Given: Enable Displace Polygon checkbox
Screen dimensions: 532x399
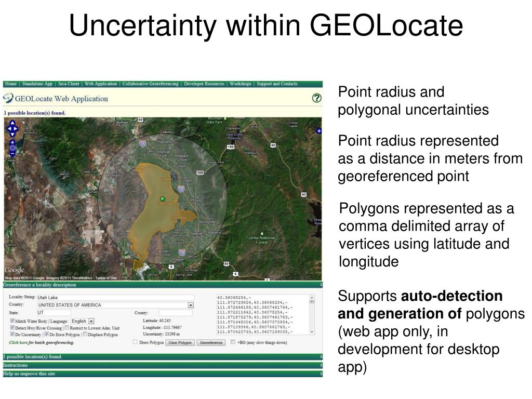Looking at the screenshot, I should (x=85, y=334).
